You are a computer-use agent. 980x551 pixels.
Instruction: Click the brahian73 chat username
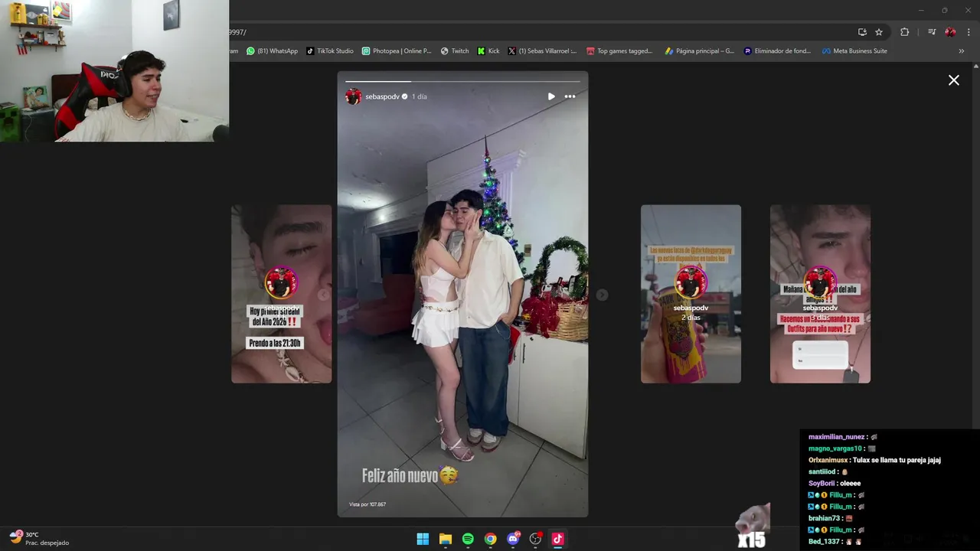(x=824, y=518)
